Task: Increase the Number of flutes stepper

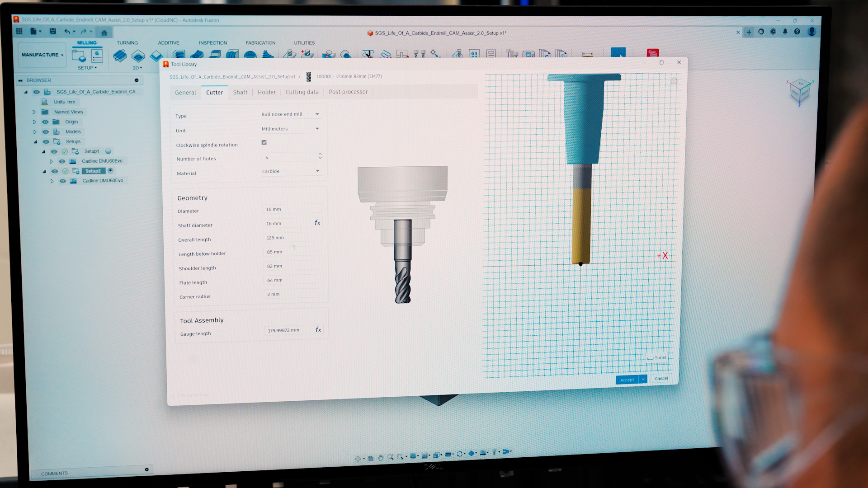Action: point(320,154)
